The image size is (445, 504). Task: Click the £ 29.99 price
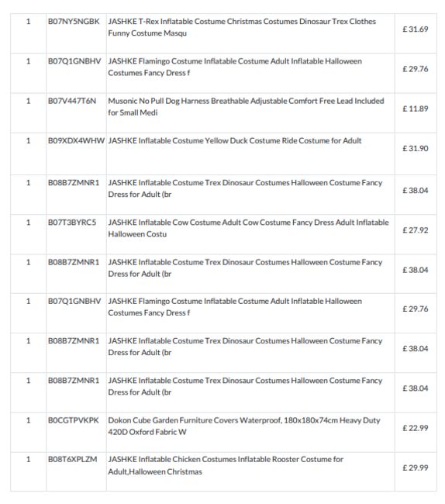point(416,468)
